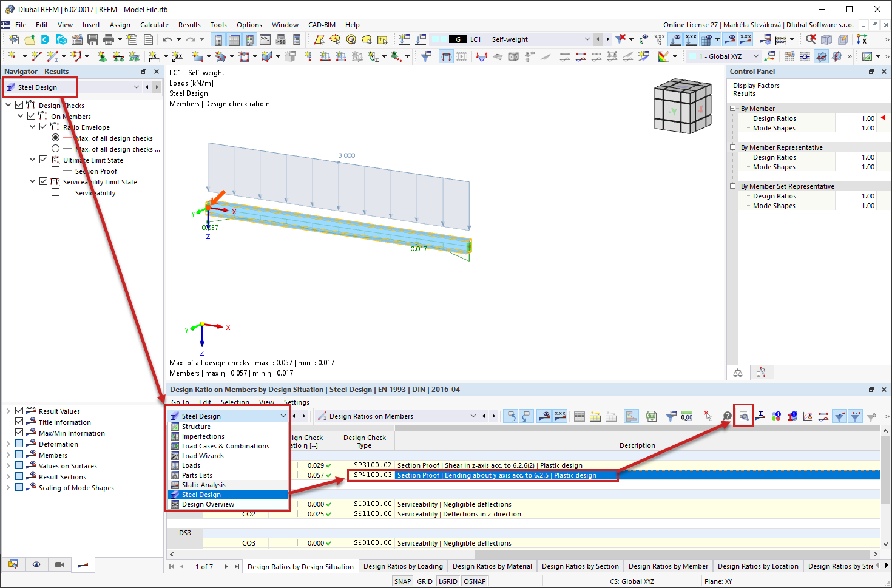The image size is (892, 588).
Task: Toggle the Title Information checkbox
Action: [19, 422]
